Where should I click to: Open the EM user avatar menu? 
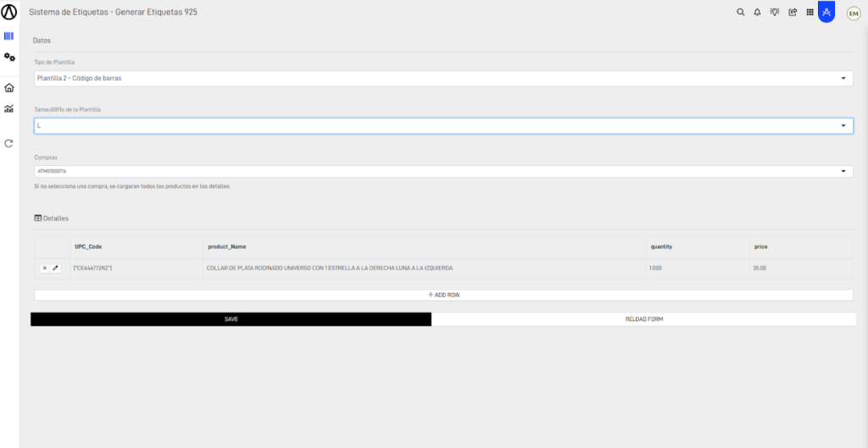point(854,14)
